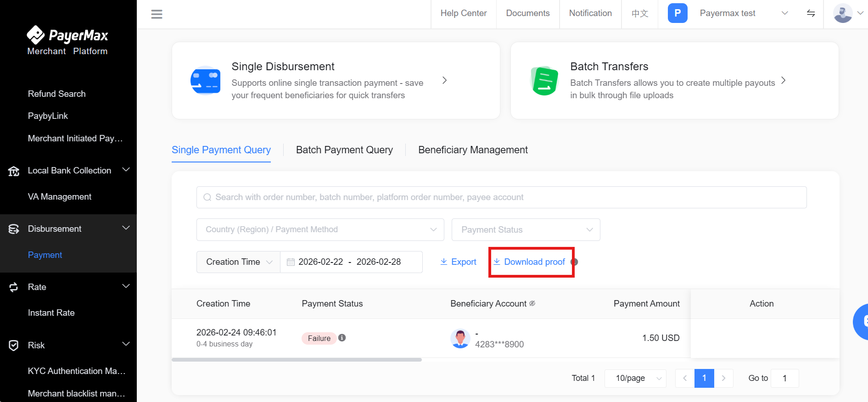Switch to Batch Payment Query tab

tap(344, 150)
